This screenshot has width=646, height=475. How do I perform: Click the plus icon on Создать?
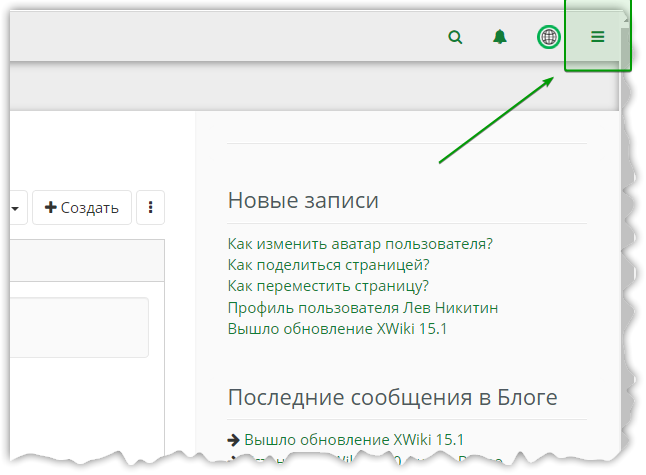point(51,208)
